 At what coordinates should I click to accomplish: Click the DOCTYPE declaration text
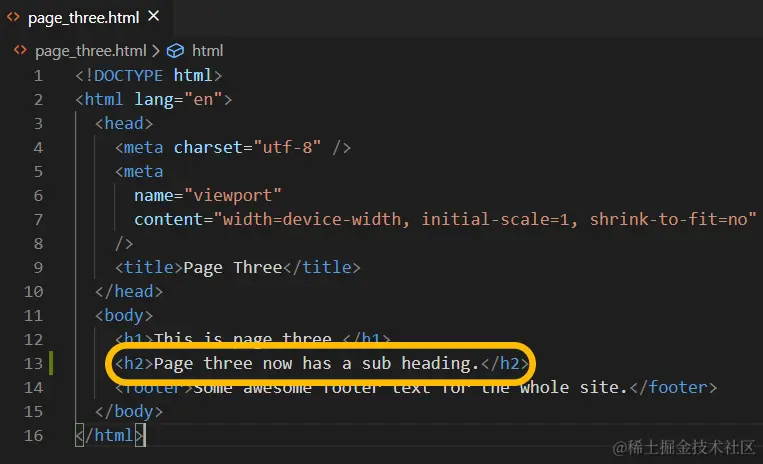tap(148, 76)
